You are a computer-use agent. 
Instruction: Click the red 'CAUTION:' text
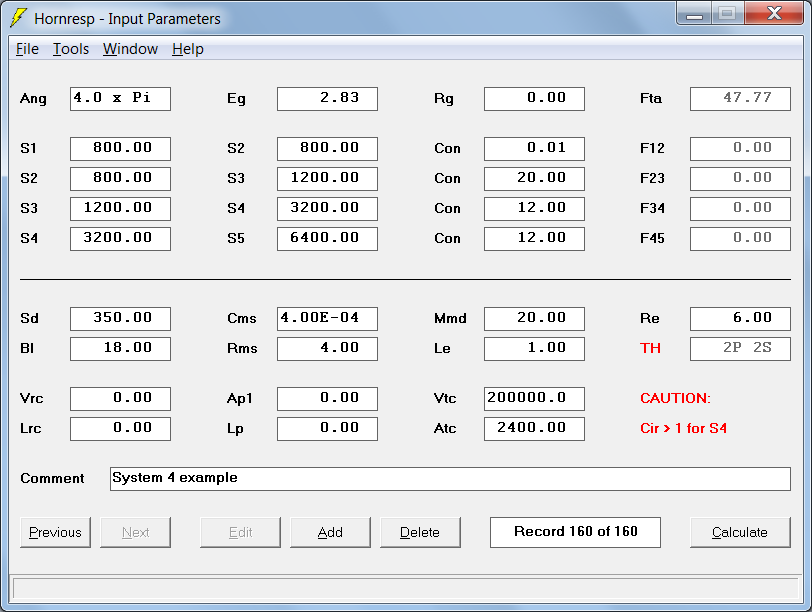click(x=675, y=398)
